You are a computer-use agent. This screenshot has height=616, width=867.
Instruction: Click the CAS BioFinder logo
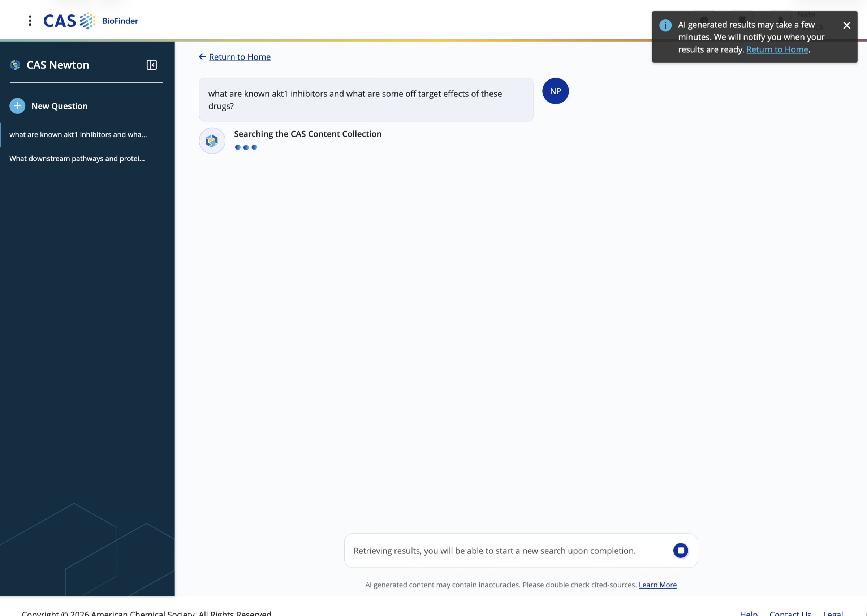pyautogui.click(x=91, y=21)
